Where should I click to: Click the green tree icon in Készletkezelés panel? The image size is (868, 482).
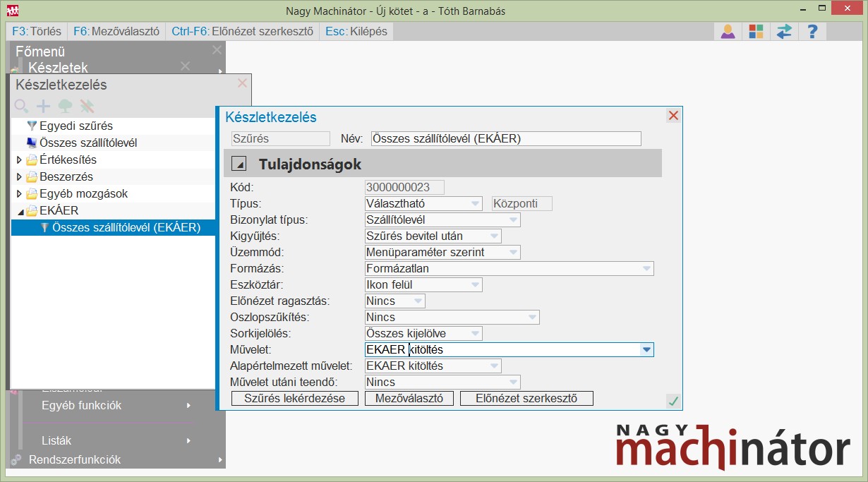pos(65,106)
